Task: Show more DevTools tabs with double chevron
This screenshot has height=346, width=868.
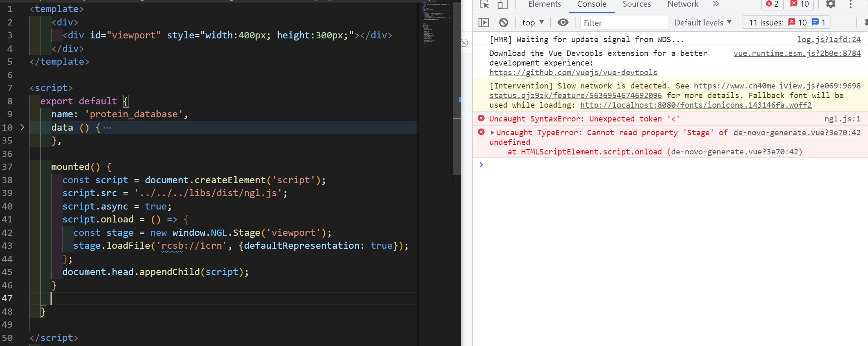Action: pos(716,4)
